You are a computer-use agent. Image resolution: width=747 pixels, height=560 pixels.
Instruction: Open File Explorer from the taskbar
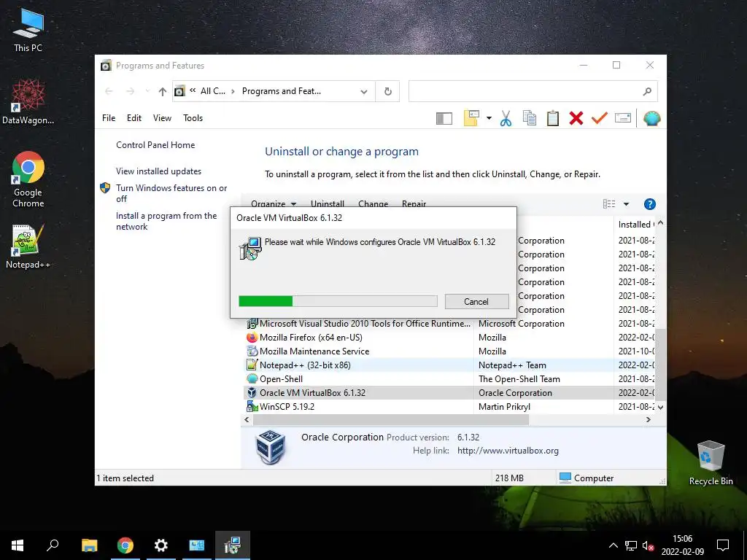coord(89,545)
